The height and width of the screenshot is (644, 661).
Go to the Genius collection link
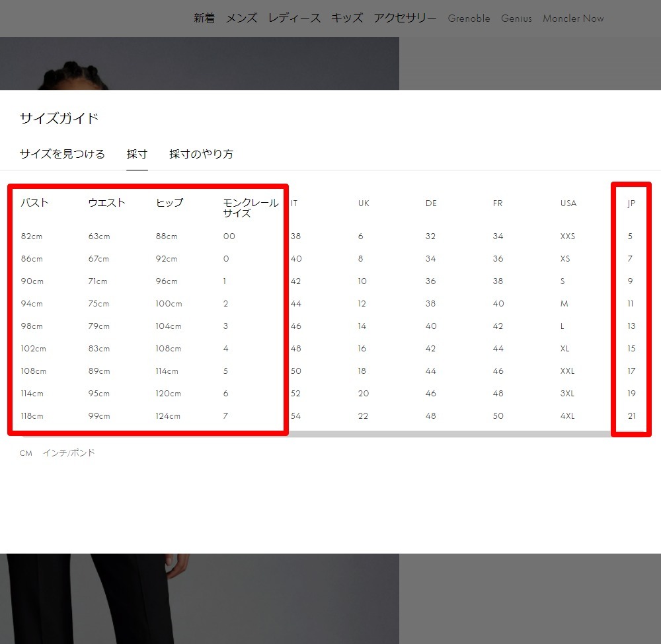coord(516,18)
